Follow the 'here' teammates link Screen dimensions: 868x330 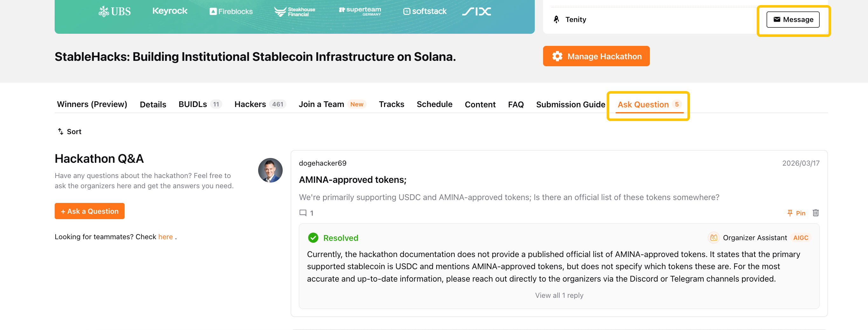click(x=165, y=237)
